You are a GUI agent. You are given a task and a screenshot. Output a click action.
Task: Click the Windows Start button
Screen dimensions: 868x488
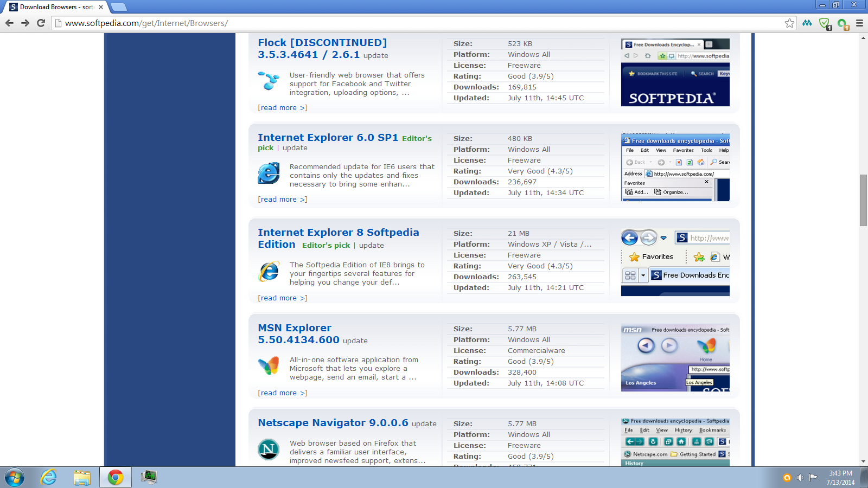coord(15,477)
